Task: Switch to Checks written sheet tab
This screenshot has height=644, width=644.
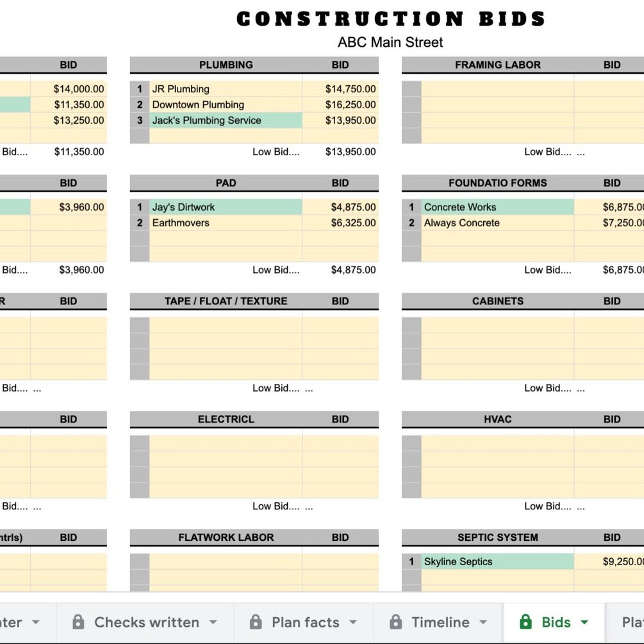Action: pos(146,622)
